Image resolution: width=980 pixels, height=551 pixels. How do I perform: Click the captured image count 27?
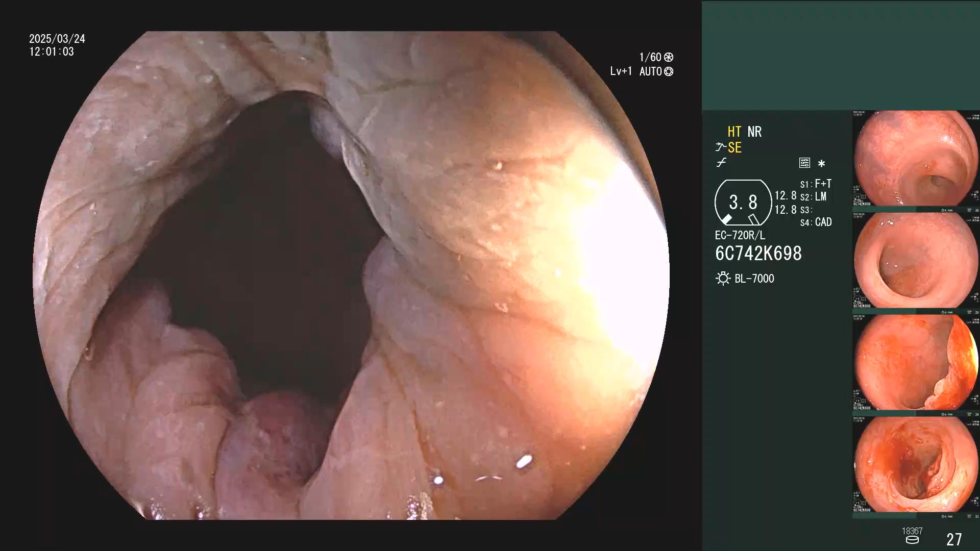click(954, 539)
